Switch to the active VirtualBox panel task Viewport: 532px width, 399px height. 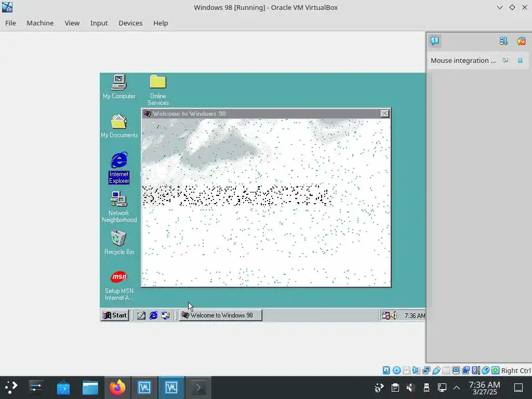(171, 388)
